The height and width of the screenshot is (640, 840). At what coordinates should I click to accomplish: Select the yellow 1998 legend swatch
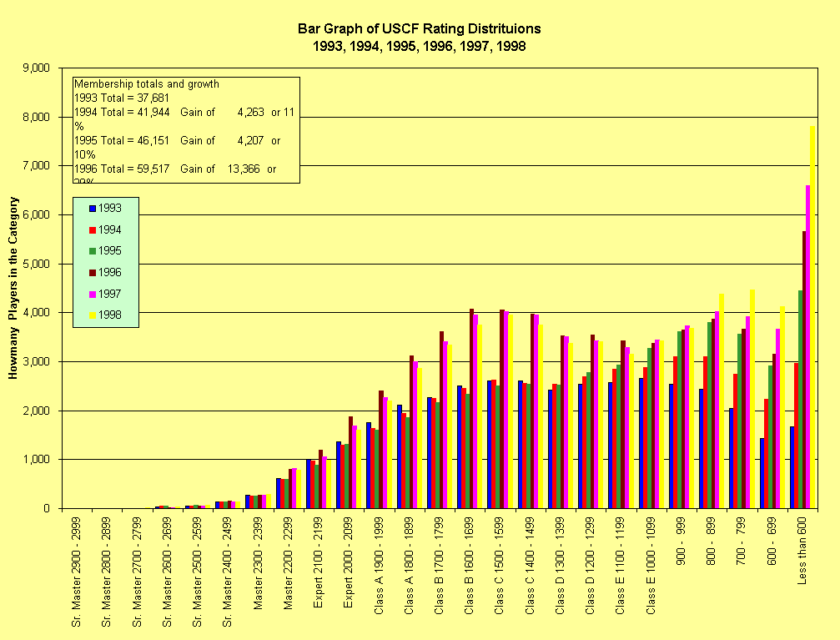click(x=93, y=315)
